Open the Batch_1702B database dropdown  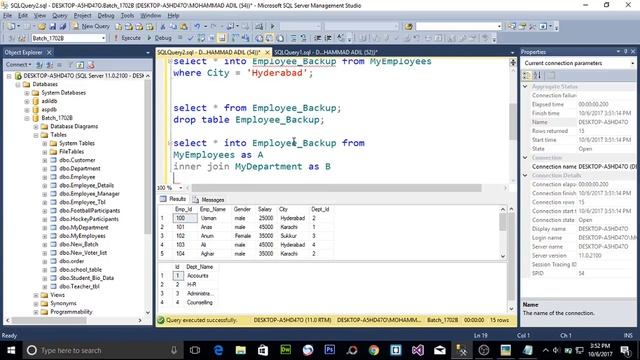[x=103, y=38]
